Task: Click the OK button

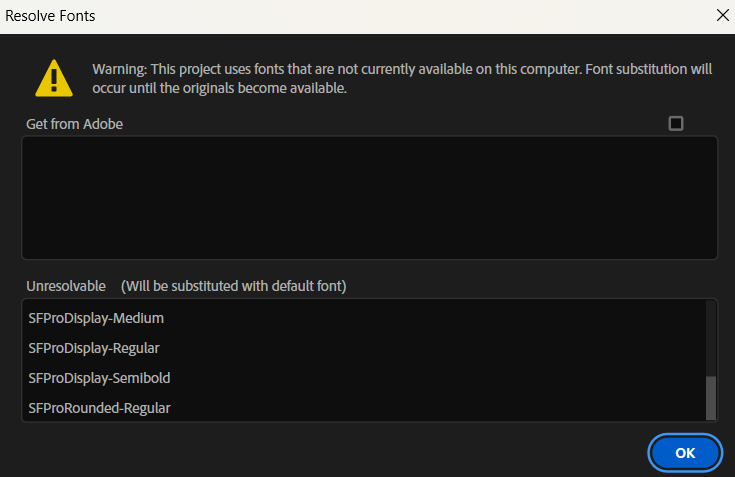Action: pyautogui.click(x=685, y=452)
